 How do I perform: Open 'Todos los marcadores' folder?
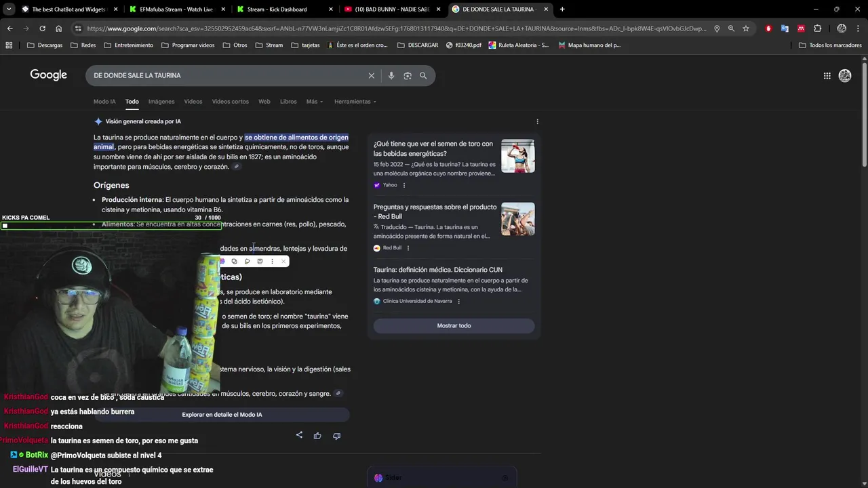(x=830, y=45)
